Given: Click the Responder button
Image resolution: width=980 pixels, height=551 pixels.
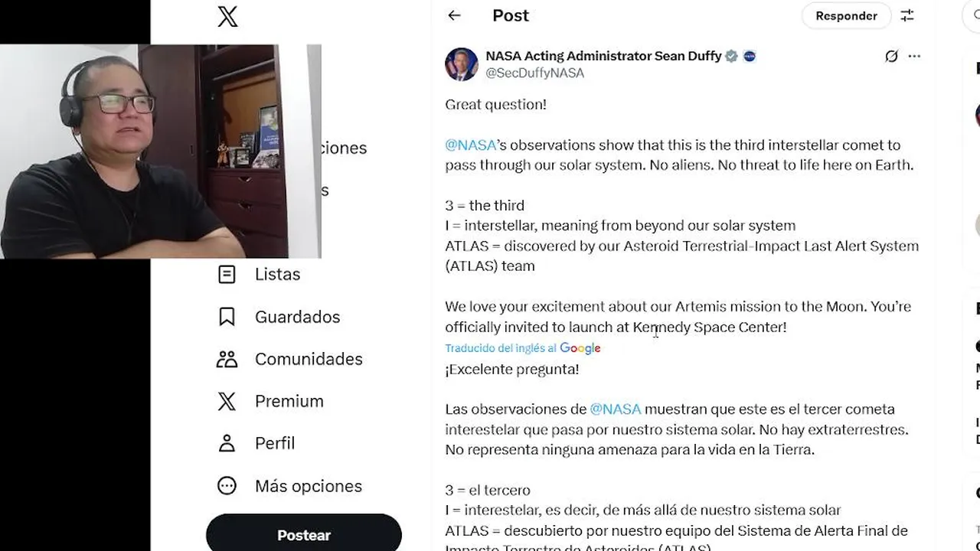Looking at the screenshot, I should click(x=846, y=15).
